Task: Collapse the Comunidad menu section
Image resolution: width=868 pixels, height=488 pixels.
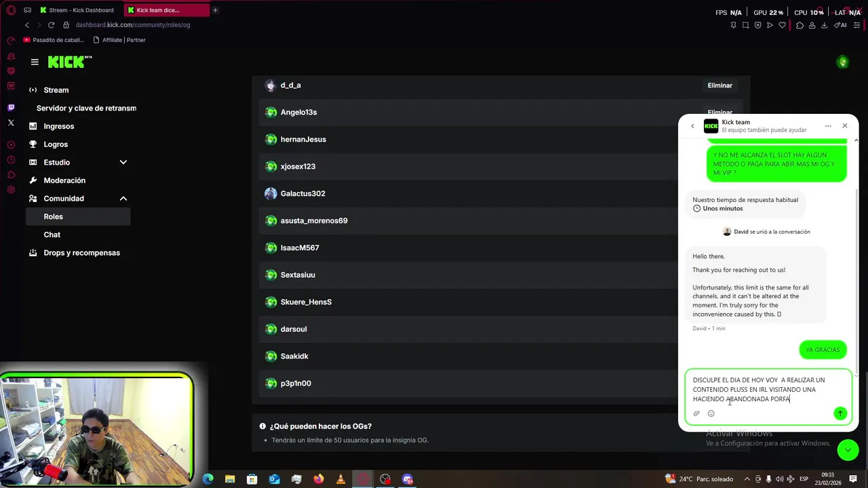Action: point(123,199)
